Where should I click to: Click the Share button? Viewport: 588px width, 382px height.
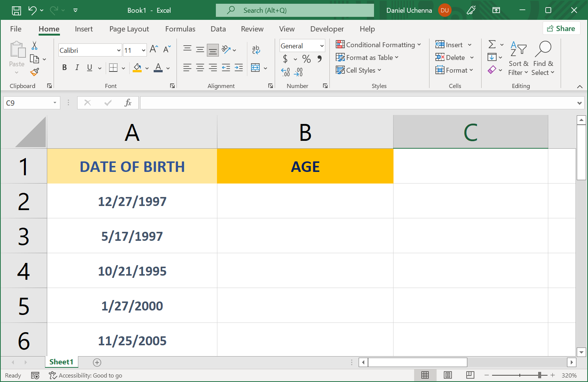point(561,28)
